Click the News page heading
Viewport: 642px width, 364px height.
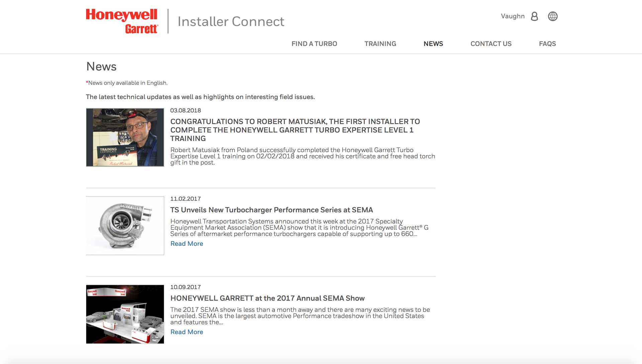tap(101, 66)
